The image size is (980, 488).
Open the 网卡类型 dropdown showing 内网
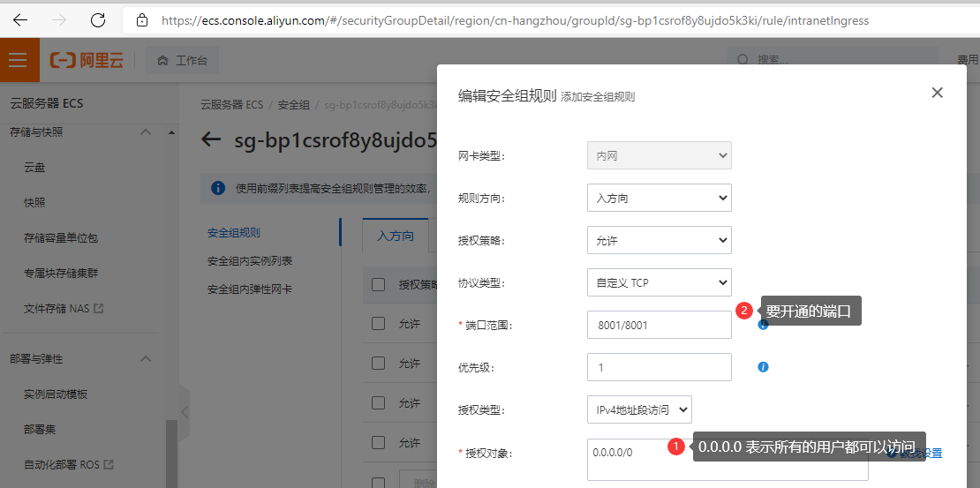[660, 155]
